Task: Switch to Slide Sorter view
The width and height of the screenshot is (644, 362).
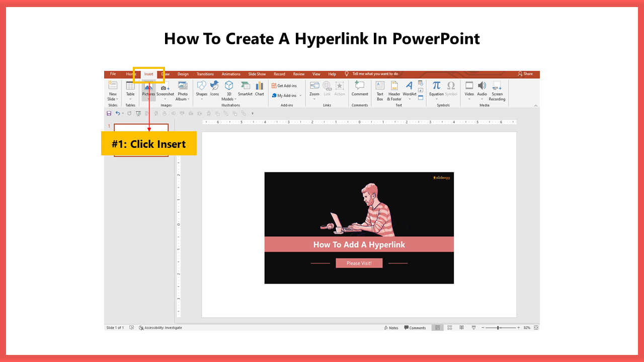Action: pos(450,328)
